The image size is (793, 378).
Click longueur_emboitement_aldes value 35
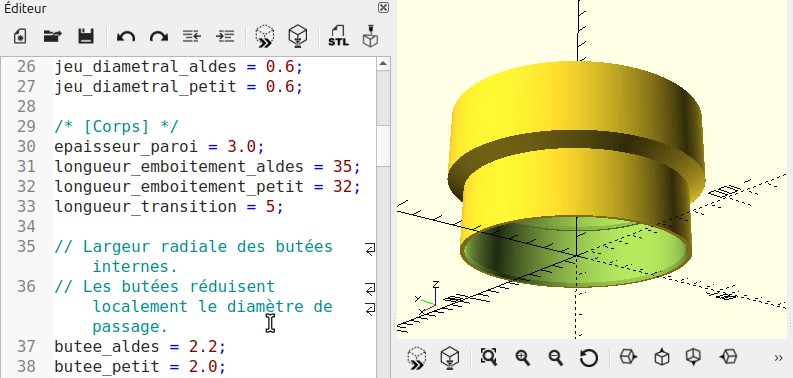(342, 166)
